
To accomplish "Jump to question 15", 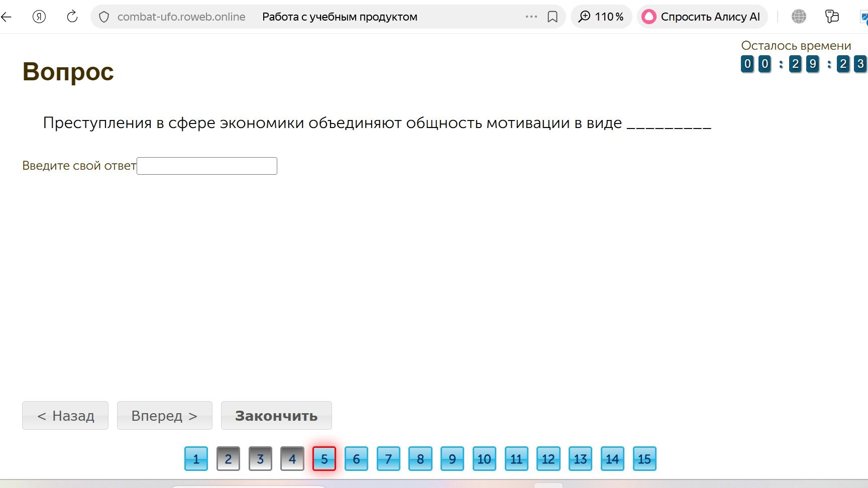I will tap(644, 459).
